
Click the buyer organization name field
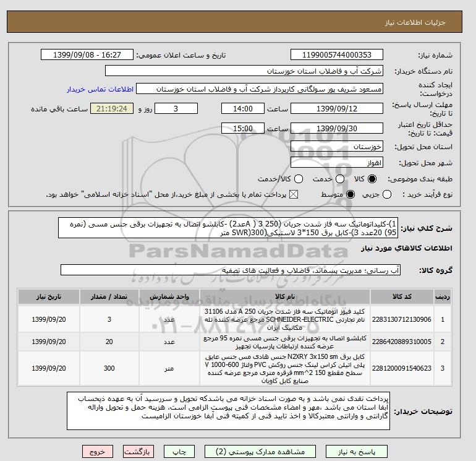(x=244, y=71)
